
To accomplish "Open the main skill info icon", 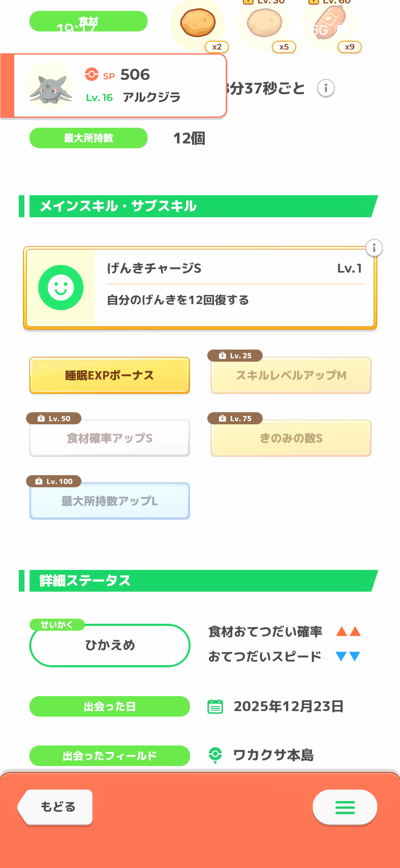I will click(374, 248).
